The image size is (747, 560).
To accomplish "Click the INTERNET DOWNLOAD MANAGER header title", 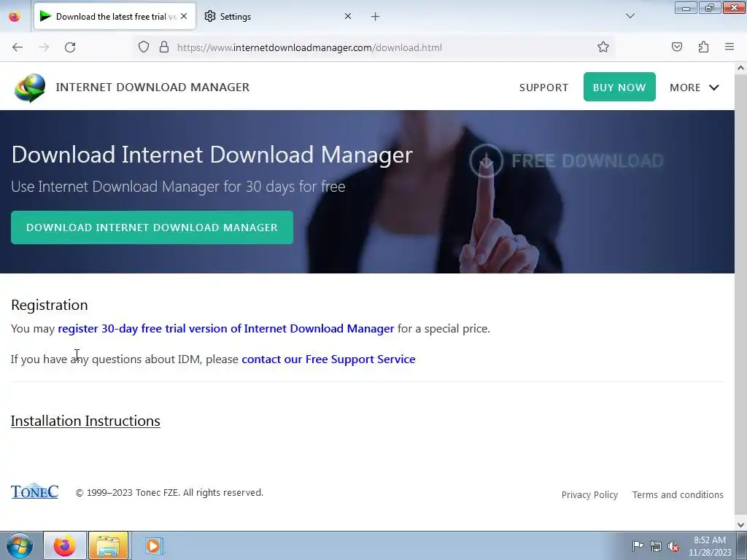I will (152, 87).
